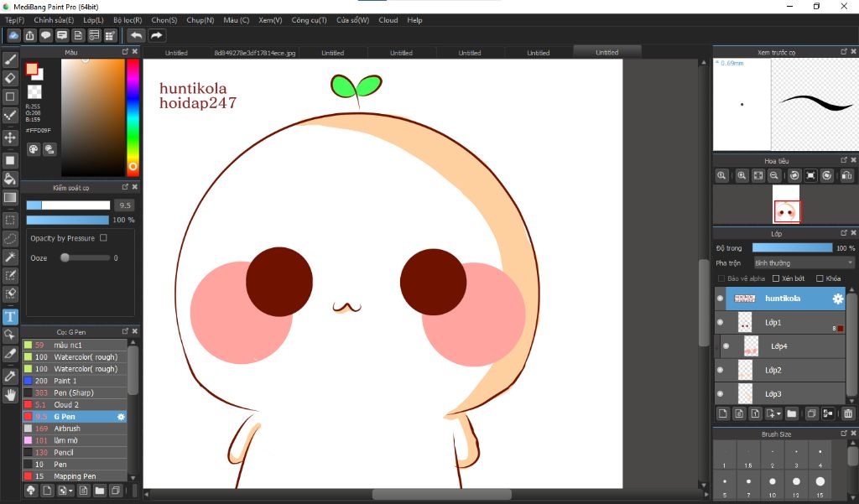Click the Undo arrow in the toolbar
859x504 pixels.
137,35
